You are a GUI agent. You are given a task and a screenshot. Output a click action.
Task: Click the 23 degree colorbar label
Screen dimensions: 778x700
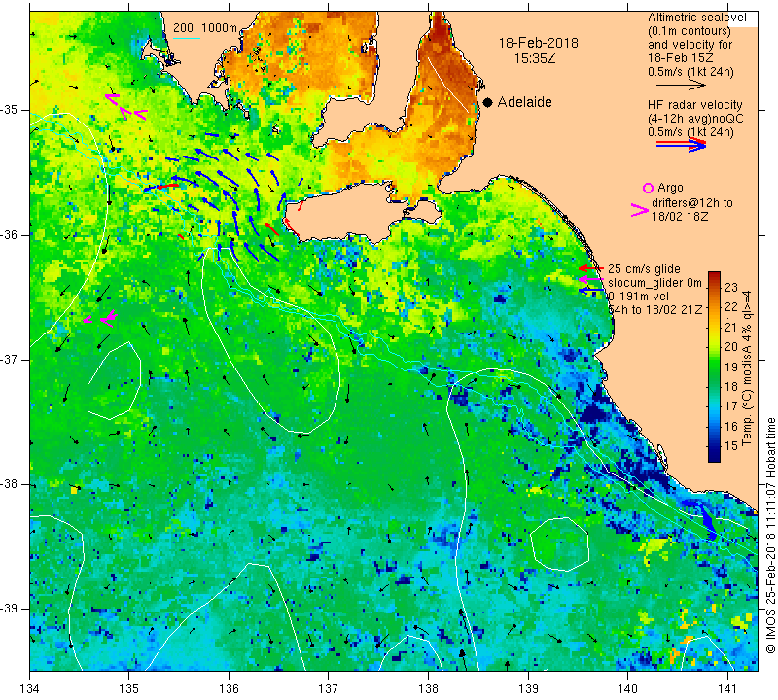731,287
